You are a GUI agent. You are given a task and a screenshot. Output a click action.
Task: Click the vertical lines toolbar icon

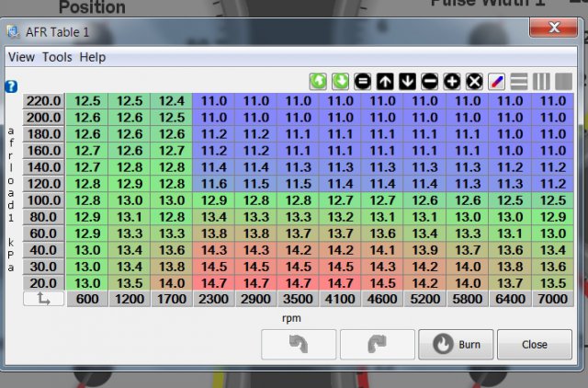(x=541, y=81)
